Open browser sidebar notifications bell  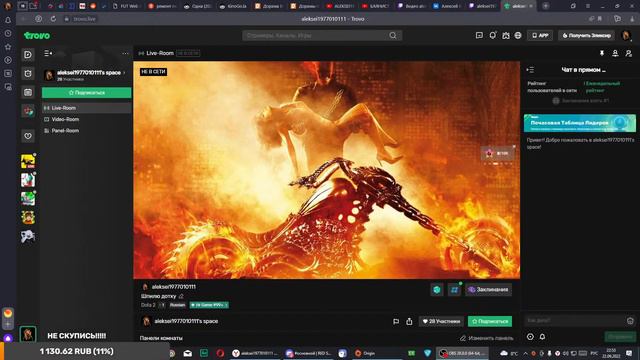[8, 20]
